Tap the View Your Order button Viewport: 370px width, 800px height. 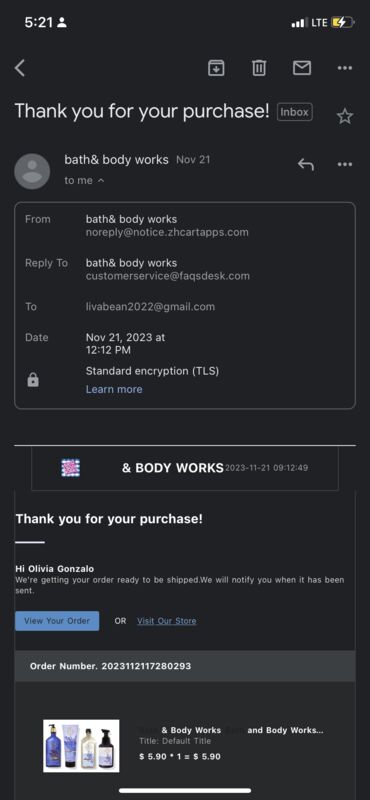click(57, 621)
